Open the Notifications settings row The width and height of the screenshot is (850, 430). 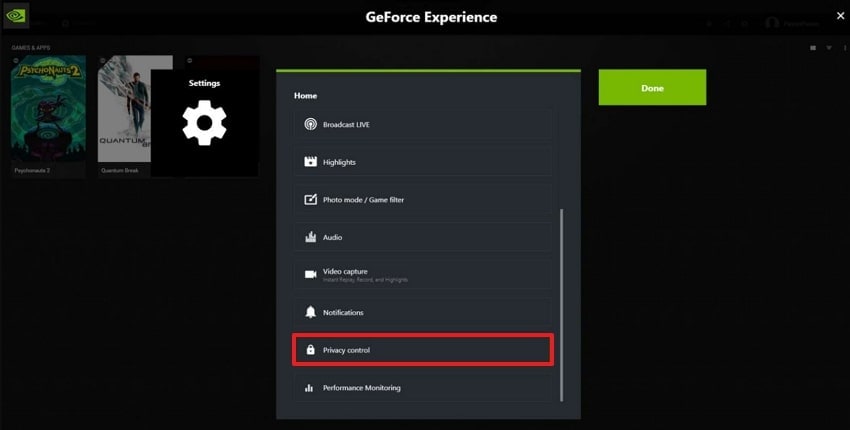tap(423, 312)
